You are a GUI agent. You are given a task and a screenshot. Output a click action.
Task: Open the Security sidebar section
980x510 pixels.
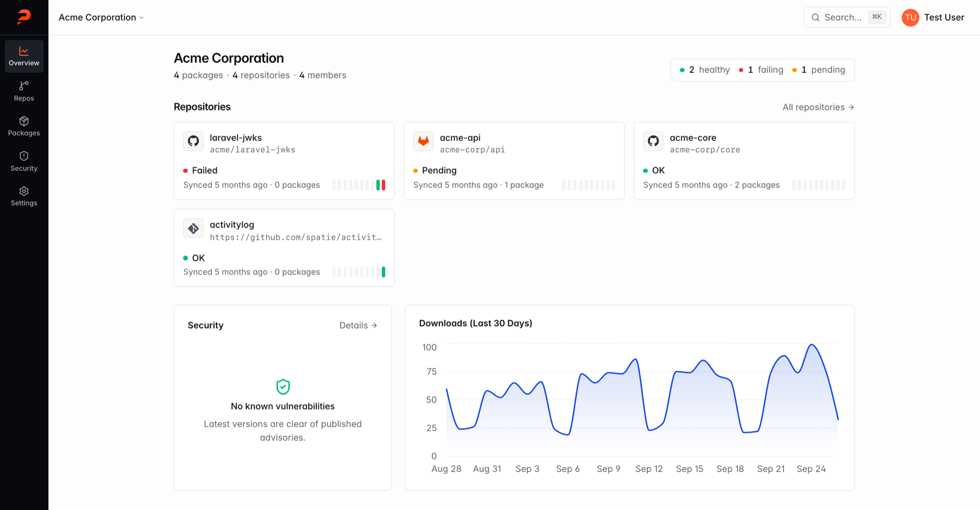point(24,161)
